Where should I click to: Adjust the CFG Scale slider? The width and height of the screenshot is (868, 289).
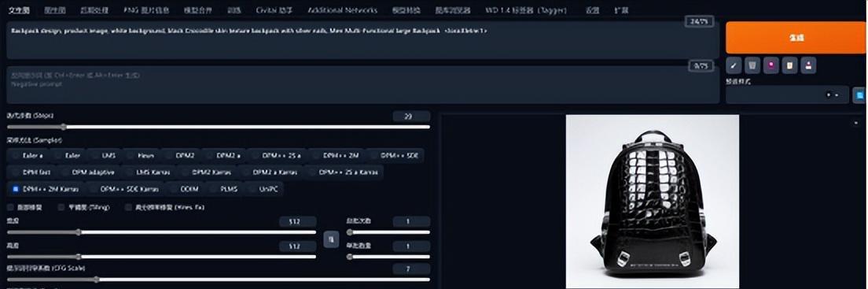point(219,280)
